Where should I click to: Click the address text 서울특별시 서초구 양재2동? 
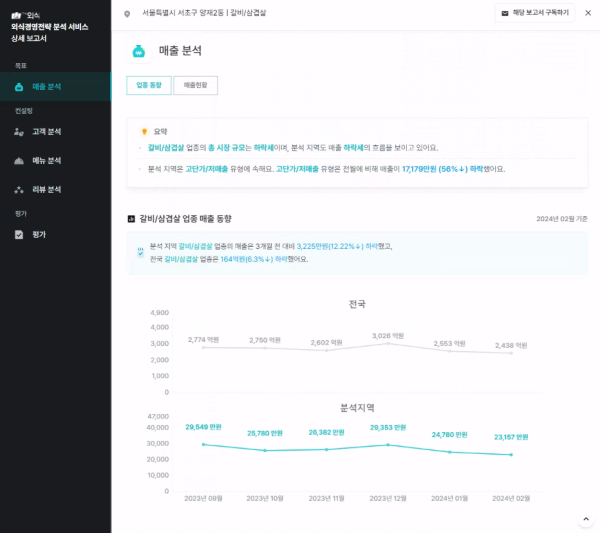(x=183, y=13)
